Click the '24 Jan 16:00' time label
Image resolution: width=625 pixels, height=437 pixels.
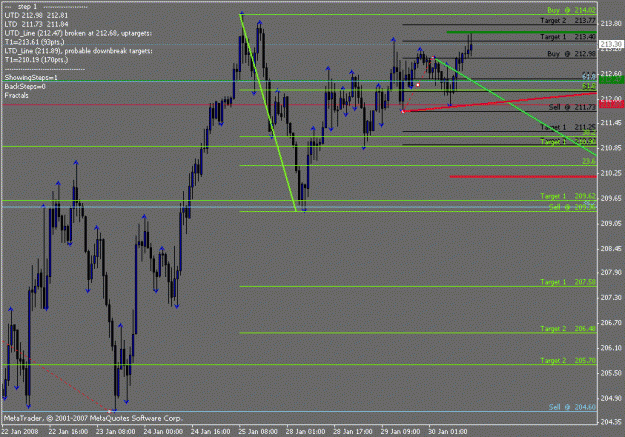pos(210,431)
